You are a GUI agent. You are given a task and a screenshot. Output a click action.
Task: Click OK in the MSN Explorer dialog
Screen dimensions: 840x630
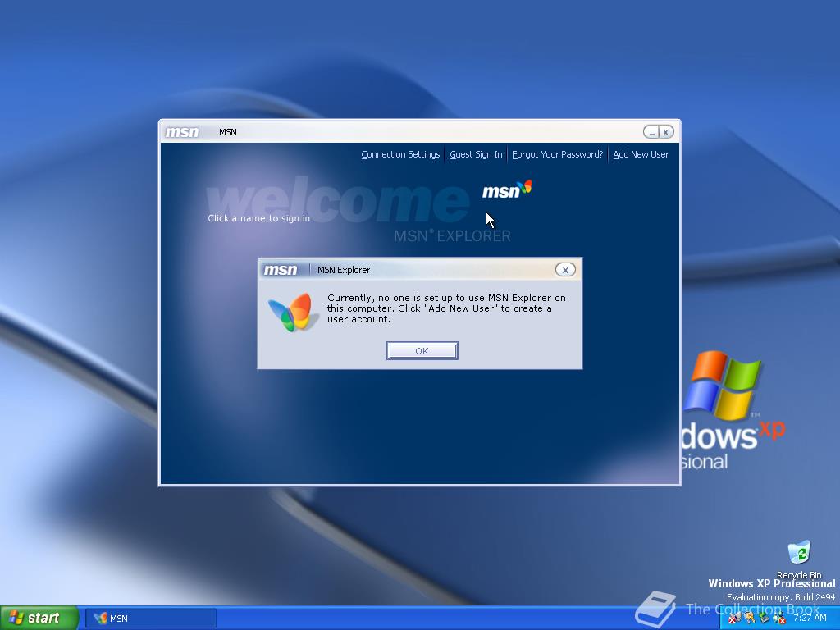(422, 351)
